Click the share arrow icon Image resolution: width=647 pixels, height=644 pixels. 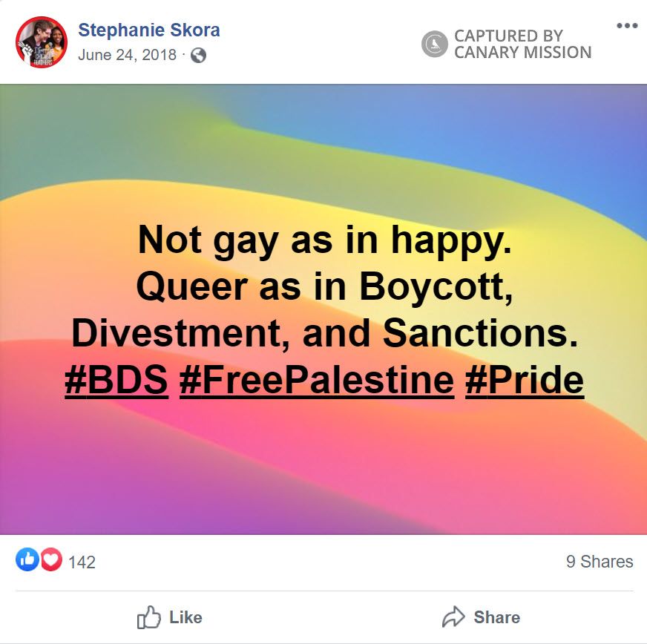[453, 617]
